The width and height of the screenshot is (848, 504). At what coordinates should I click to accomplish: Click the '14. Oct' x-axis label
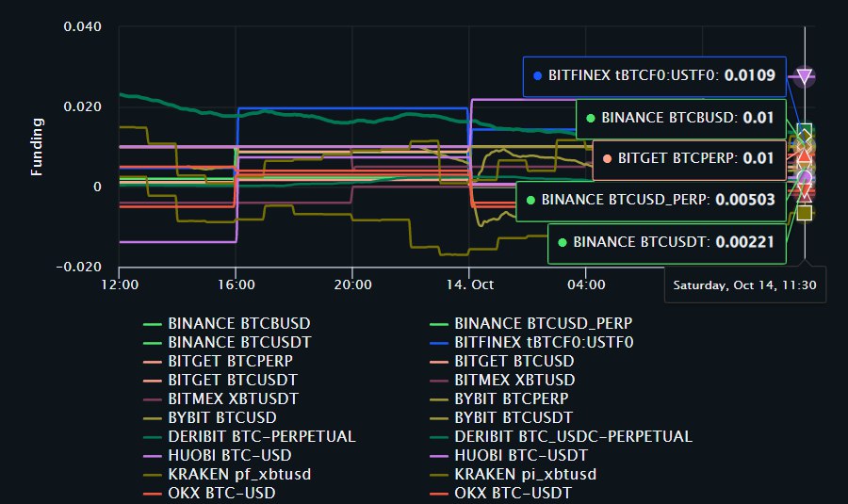click(469, 285)
